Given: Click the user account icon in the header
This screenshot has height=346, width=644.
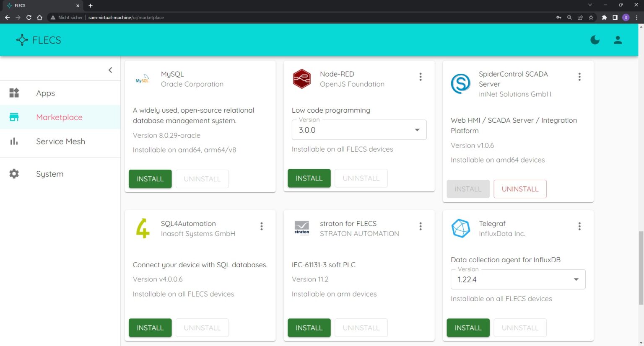Looking at the screenshot, I should click(x=618, y=40).
